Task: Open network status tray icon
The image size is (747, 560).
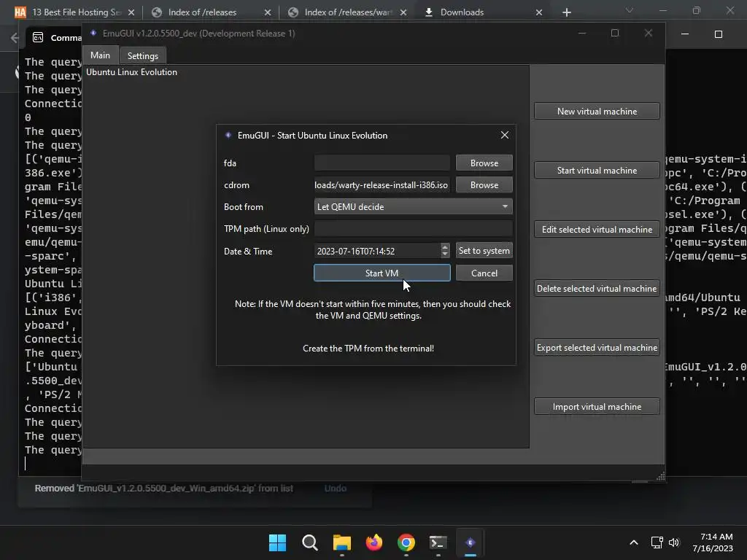Action: pos(657,542)
